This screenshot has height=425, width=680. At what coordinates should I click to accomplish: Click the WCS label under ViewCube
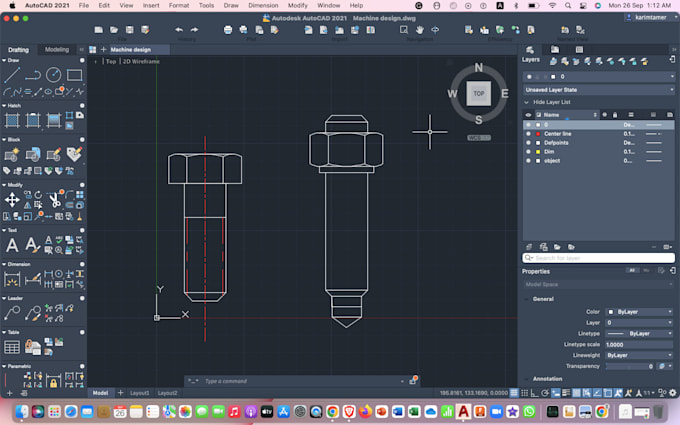point(479,138)
